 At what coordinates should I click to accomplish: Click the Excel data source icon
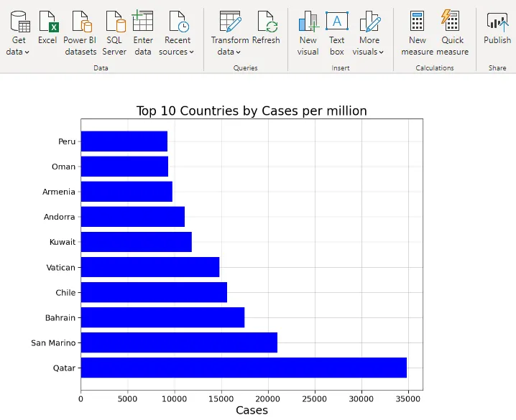click(x=47, y=22)
